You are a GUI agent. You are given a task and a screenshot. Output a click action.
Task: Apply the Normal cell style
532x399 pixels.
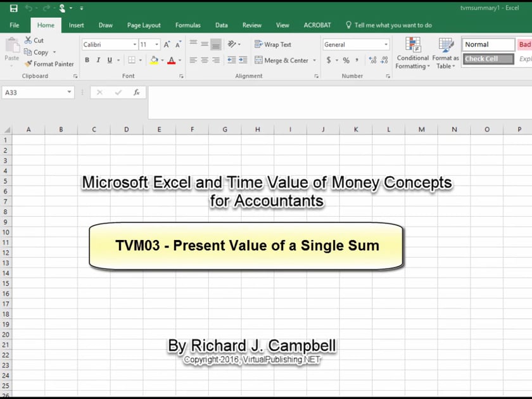488,44
